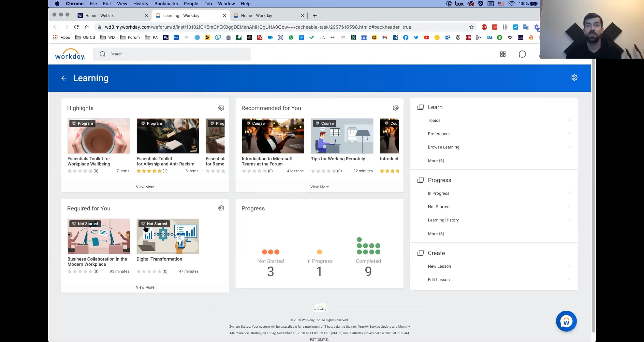Click the reload page icon

(x=76, y=27)
